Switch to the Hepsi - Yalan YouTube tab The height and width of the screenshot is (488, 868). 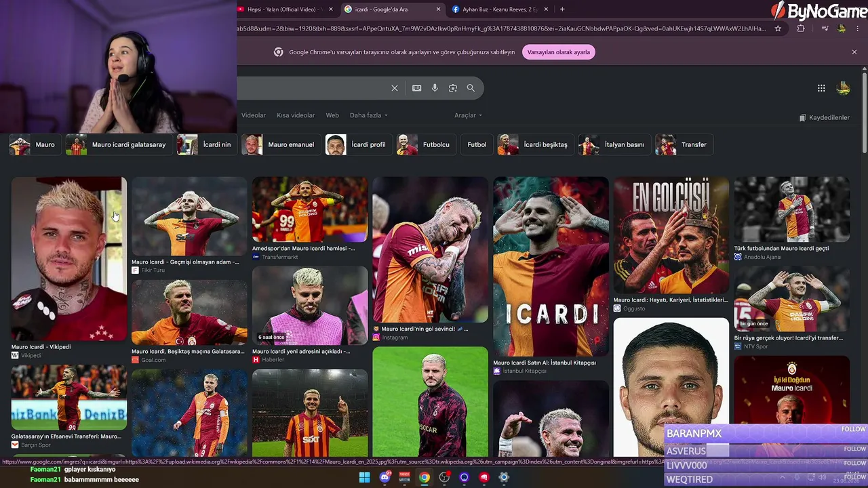click(285, 9)
